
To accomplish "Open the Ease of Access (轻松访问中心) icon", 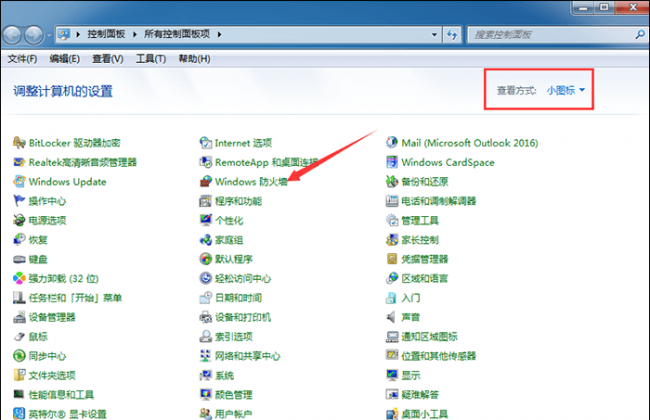I will [206, 278].
